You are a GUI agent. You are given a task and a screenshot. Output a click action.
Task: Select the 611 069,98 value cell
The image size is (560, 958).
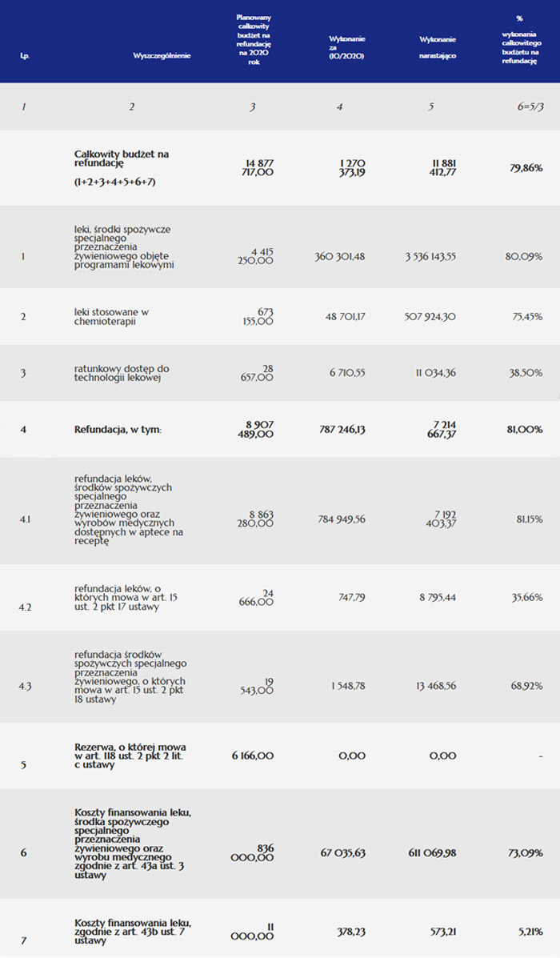tap(430, 853)
